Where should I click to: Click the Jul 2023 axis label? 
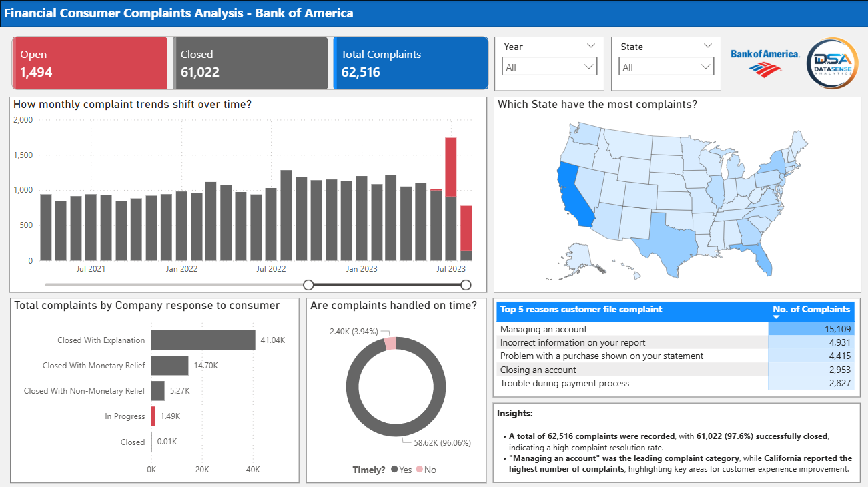coord(451,269)
